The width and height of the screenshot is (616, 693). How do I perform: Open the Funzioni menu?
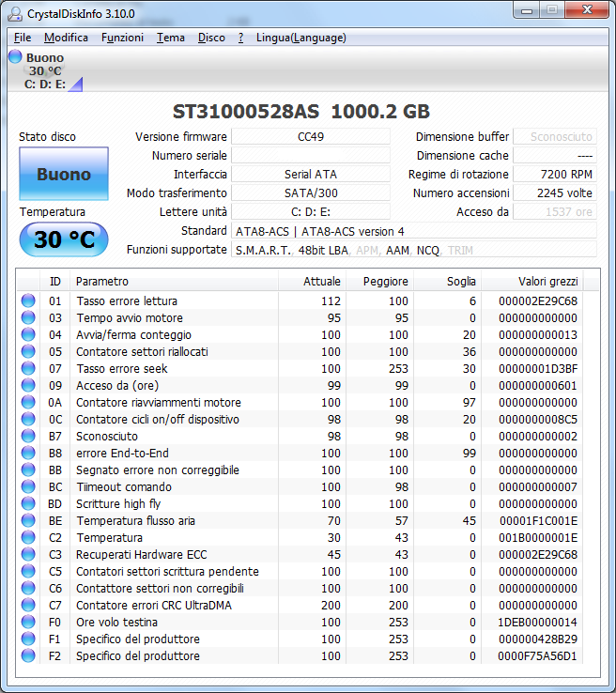(x=122, y=38)
